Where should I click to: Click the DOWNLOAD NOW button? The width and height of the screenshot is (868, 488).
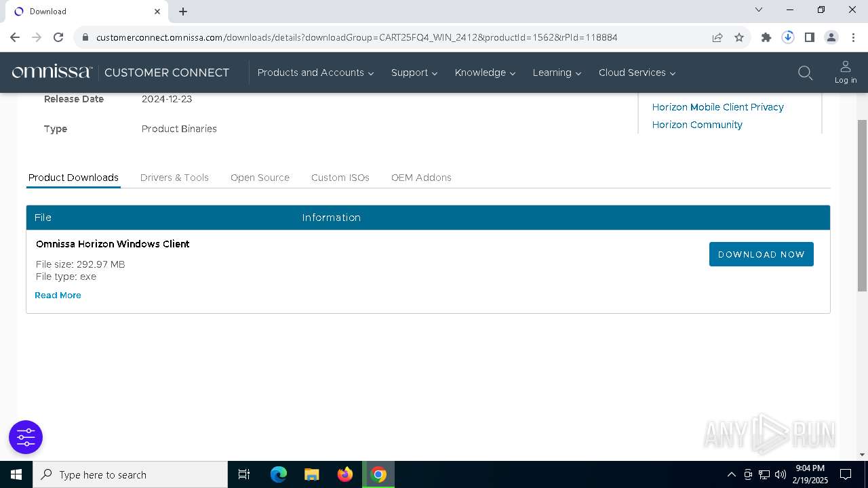click(761, 254)
